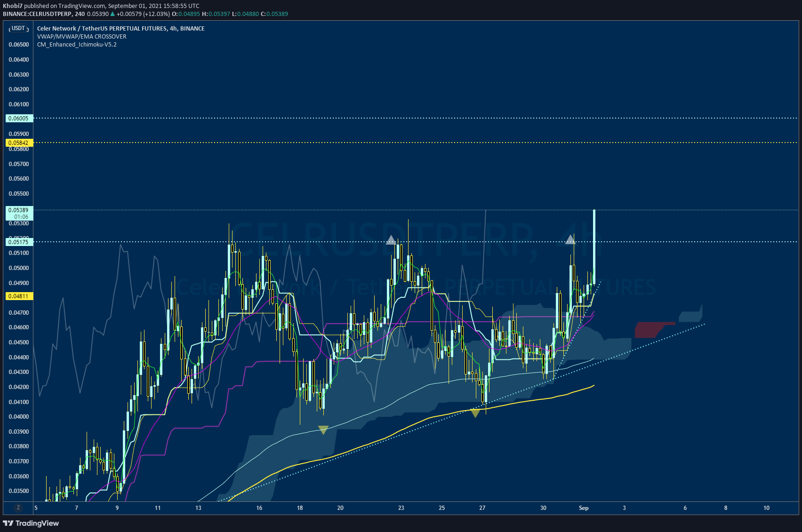Click the upward triangle marker near Sep
The height and width of the screenshot is (532, 802).
tap(570, 239)
